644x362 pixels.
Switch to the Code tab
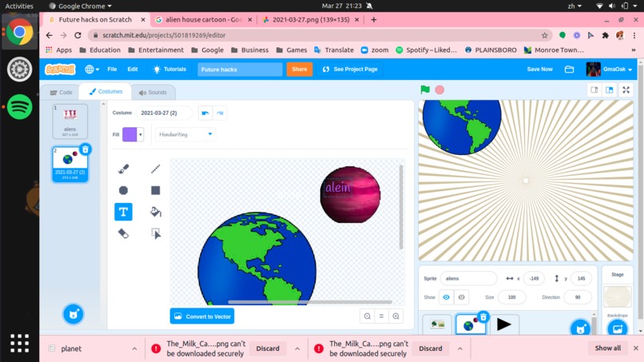click(61, 93)
